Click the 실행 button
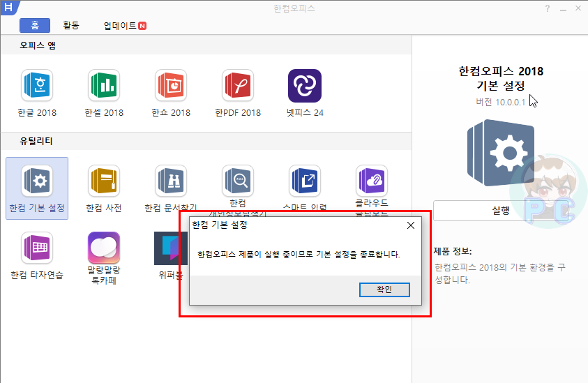Screen dimensions: 588x383 501,211
